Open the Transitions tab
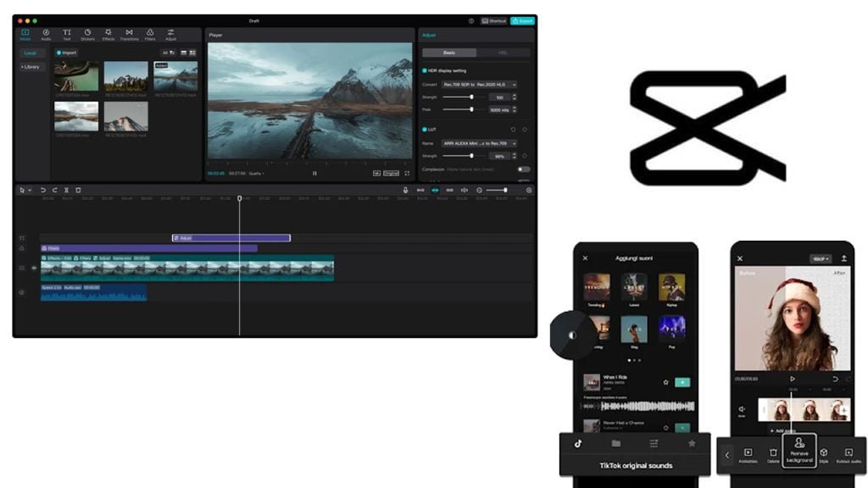 129,35
